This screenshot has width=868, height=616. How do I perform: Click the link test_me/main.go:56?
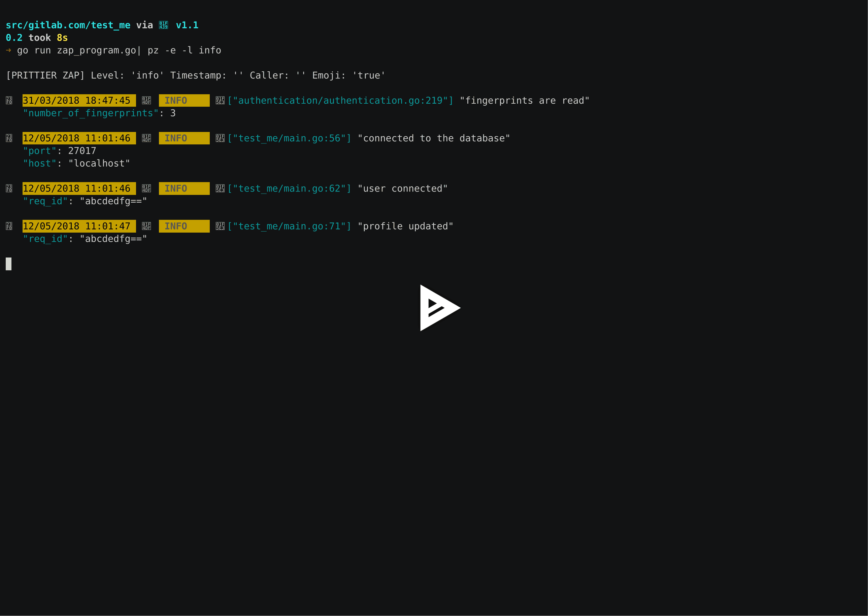point(290,138)
